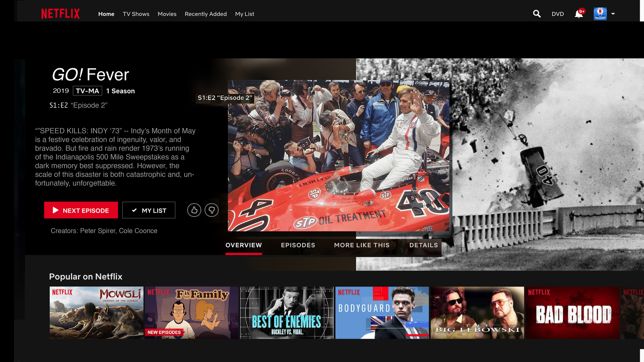Open the TV Shows menu
The width and height of the screenshot is (644, 362).
coord(136,14)
